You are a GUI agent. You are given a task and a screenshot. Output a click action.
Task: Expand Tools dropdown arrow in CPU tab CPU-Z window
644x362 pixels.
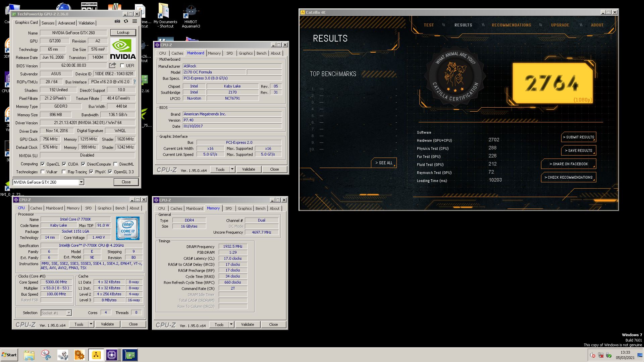[91, 324]
